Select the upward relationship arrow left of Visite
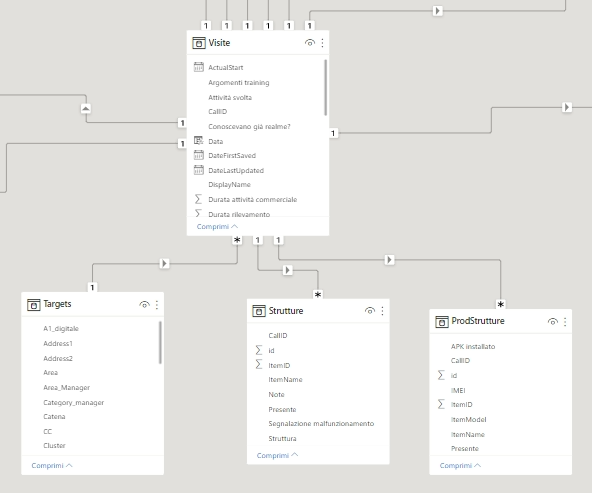Screen dimensions: 592x493 click(x=86, y=109)
